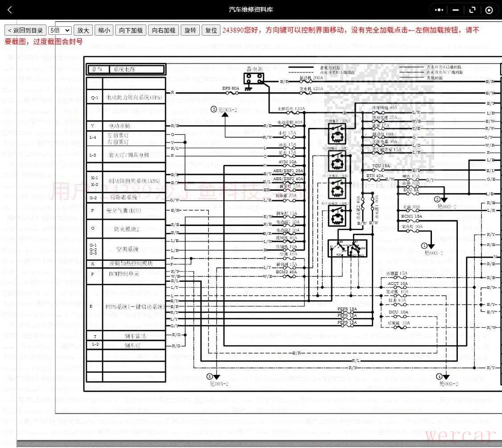Open the 5倍 zoom level dropdown
Image resolution: width=502 pixels, height=448 pixels.
60,30
